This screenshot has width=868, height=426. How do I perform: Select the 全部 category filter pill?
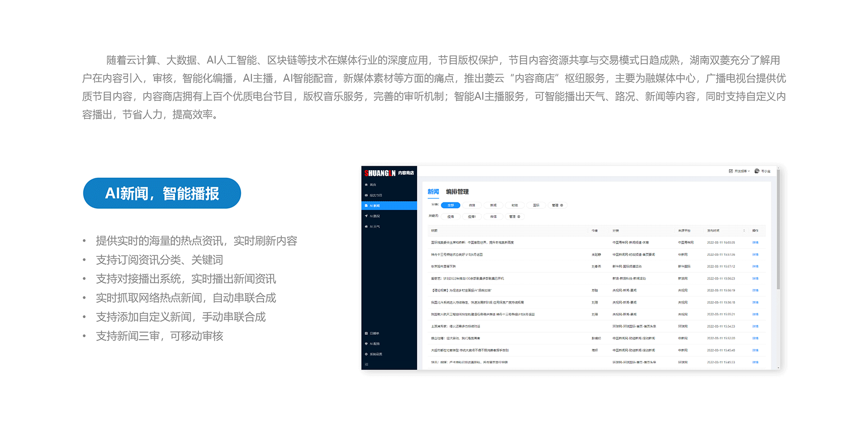(x=450, y=205)
